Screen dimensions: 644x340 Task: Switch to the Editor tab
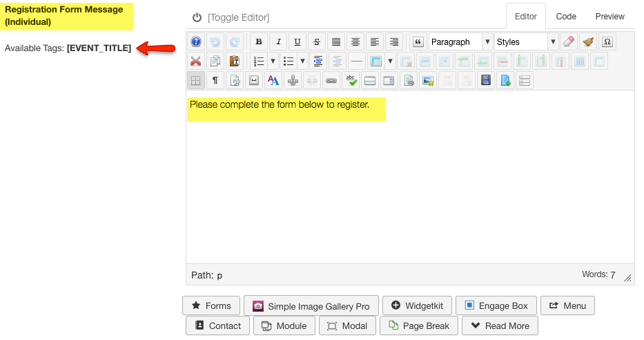(x=526, y=17)
